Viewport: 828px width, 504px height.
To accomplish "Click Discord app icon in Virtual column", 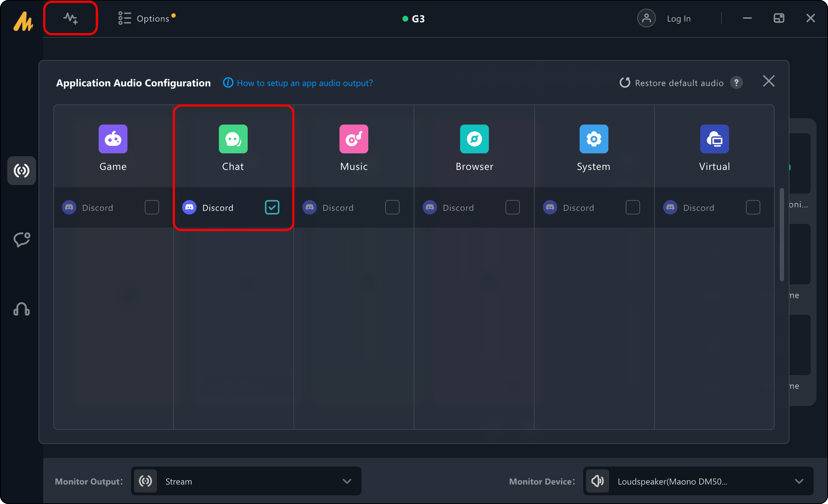I will pos(670,207).
